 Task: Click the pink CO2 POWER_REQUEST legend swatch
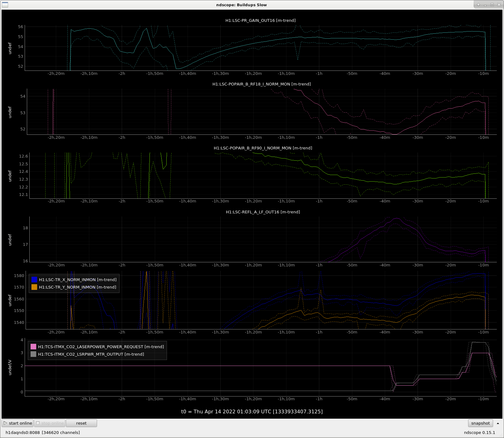pos(33,347)
